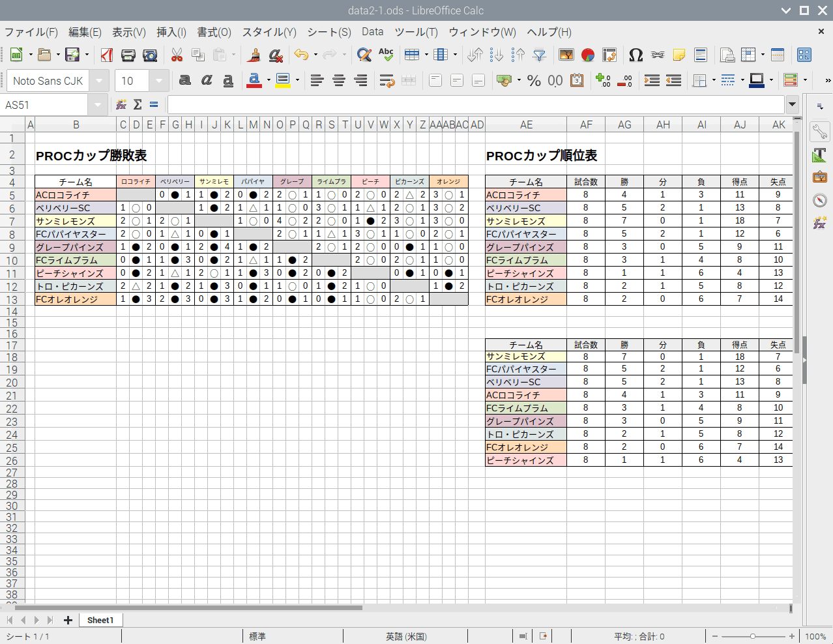
Task: Toggle bold text formatting
Action: pos(185,80)
